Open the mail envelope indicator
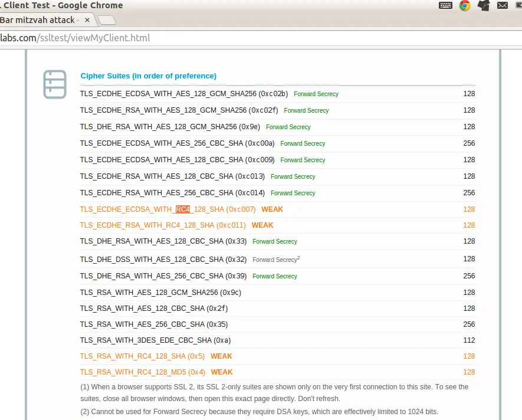Image resolution: width=522 pixels, height=420 pixels. click(x=503, y=5)
